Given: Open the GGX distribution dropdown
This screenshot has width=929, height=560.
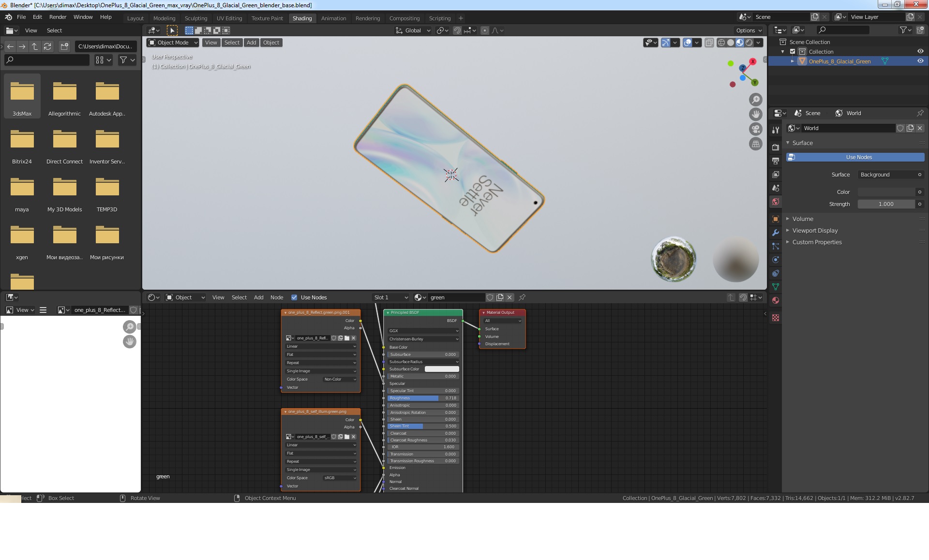Looking at the screenshot, I should [x=423, y=331].
